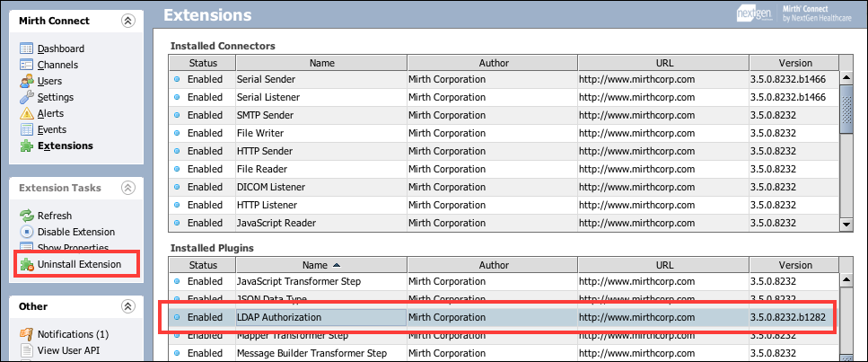Image resolution: width=868 pixels, height=362 pixels.
Task: Sort connectors by Author column header
Action: tap(492, 63)
